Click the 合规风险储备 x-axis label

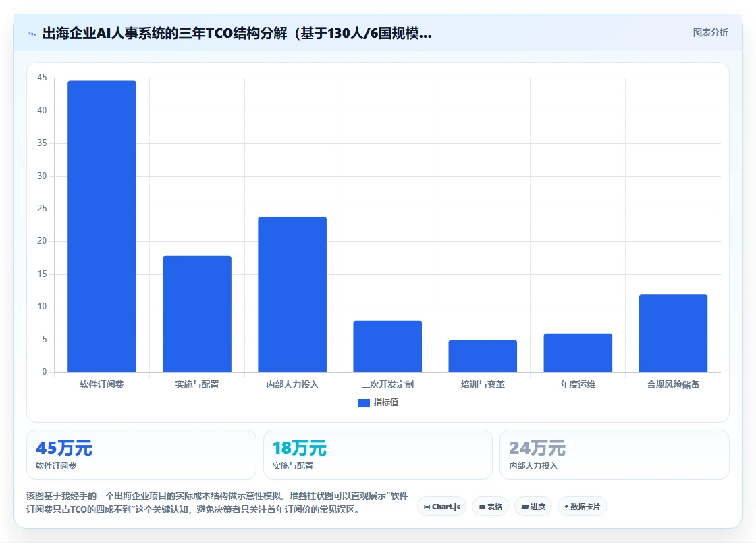pyautogui.click(x=673, y=384)
